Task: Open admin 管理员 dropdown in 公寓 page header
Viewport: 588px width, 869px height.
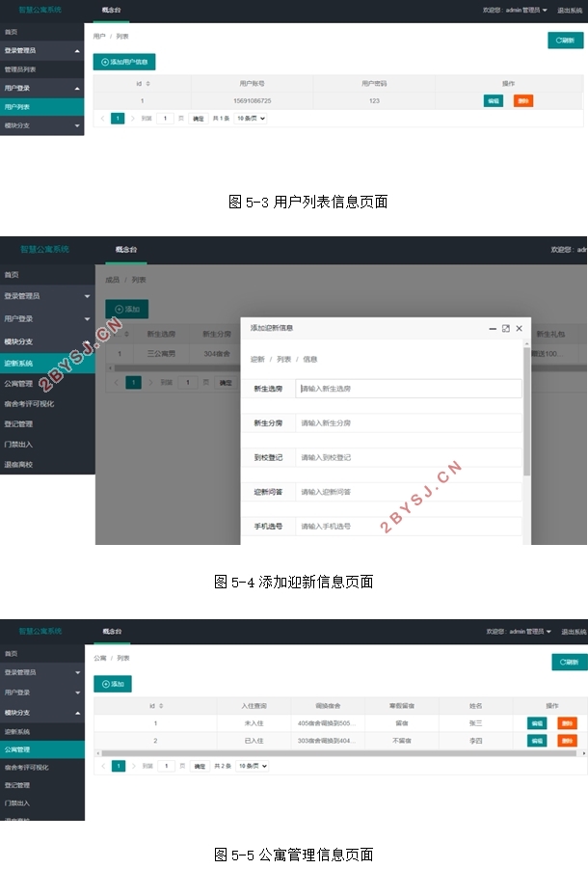Action: (x=519, y=631)
